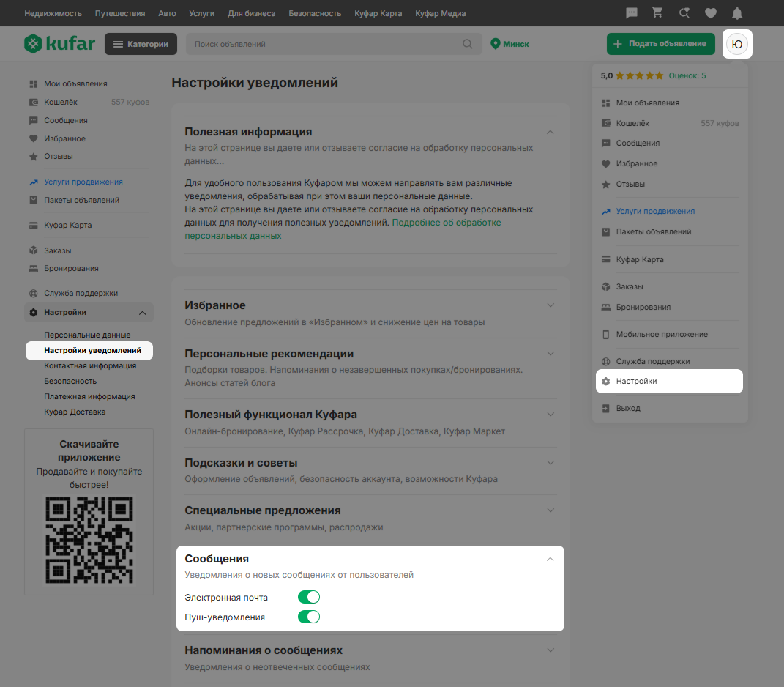This screenshot has height=687, width=784.
Task: Open Недвижимость in top menu
Action: point(53,13)
